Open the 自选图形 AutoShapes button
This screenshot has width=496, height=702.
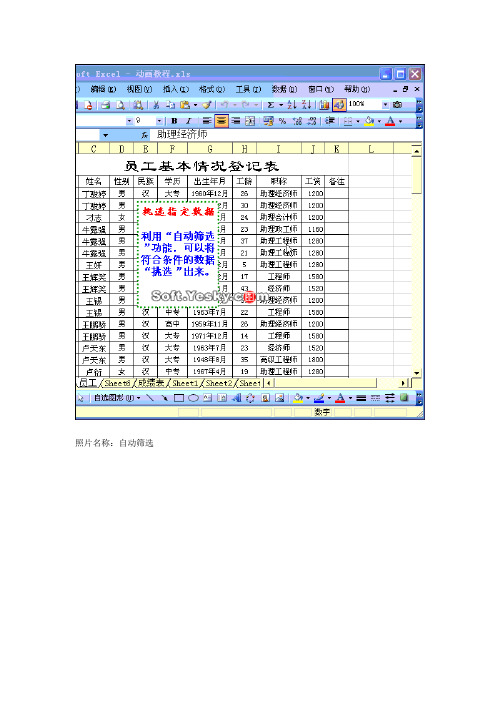tap(116, 398)
